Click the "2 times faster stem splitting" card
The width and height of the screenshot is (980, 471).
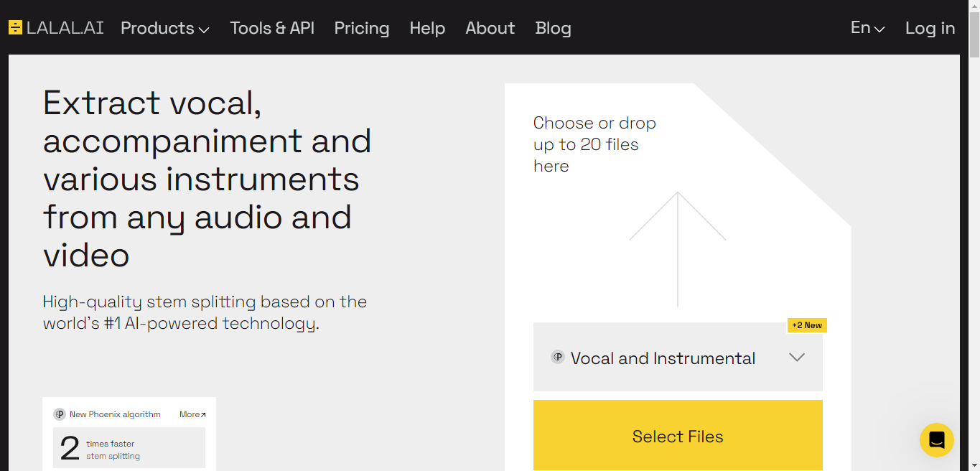coord(129,448)
